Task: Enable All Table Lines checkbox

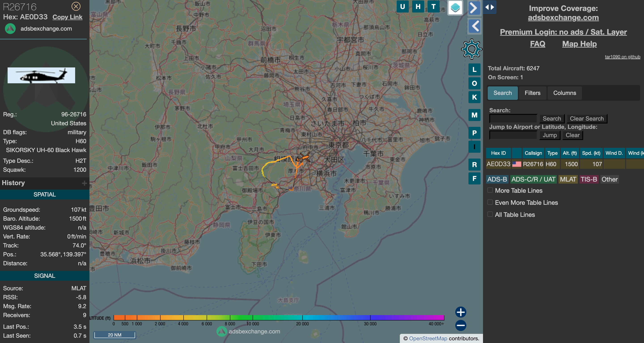Action: click(x=490, y=214)
